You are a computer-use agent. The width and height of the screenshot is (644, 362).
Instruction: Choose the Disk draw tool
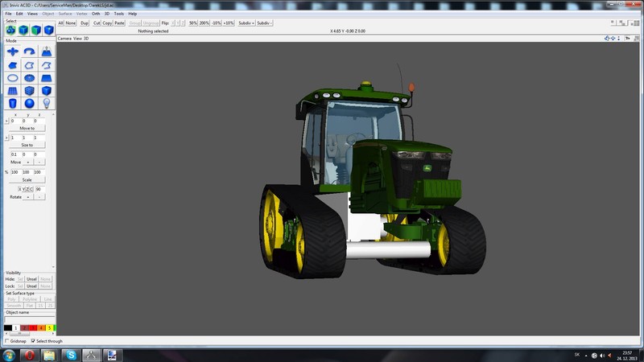(x=29, y=77)
